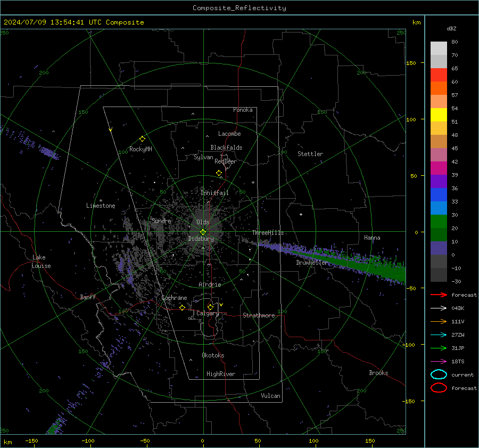The width and height of the screenshot is (479, 448).
Task: Click the Lacombe city label
Action: pos(229,134)
